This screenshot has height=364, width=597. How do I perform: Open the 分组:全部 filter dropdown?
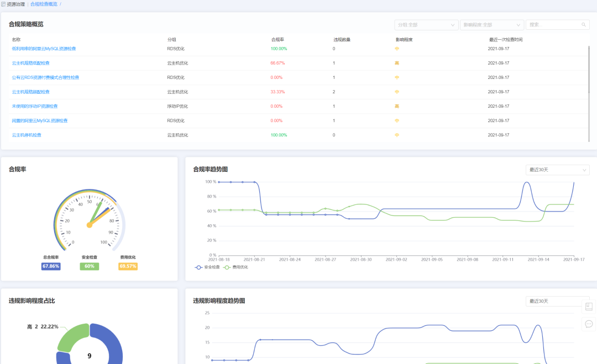tap(426, 25)
